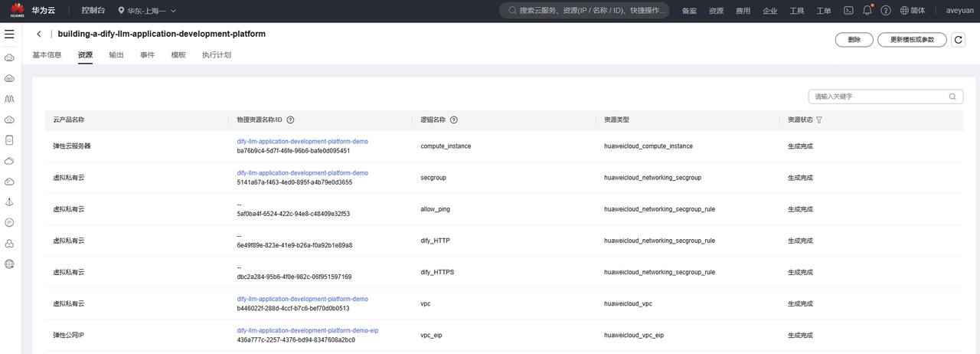The width and height of the screenshot is (980, 354).
Task: Open the 简体 language selector
Action: click(x=913, y=11)
